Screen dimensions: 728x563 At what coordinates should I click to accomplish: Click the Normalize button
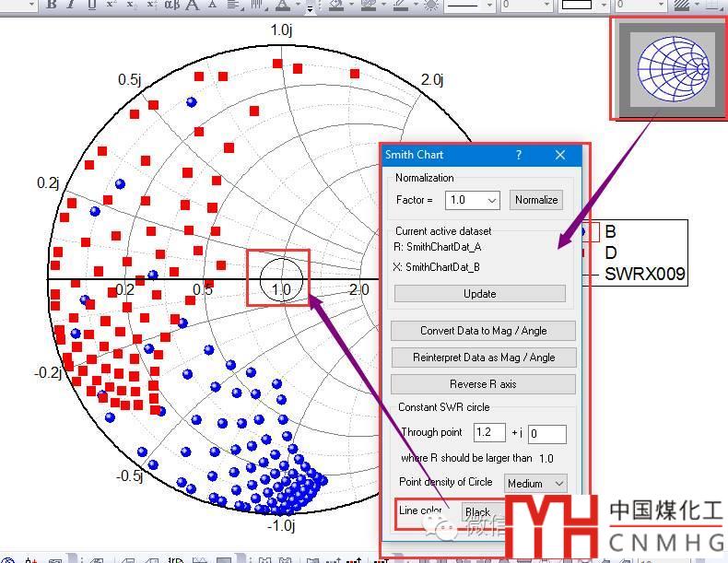[535, 200]
